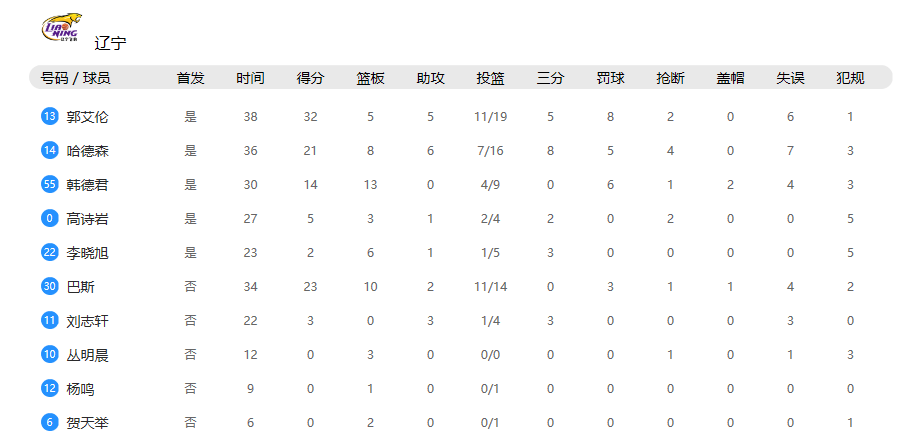Click number 10 badge beside 丛明晨
The image size is (917, 442).
50,354
